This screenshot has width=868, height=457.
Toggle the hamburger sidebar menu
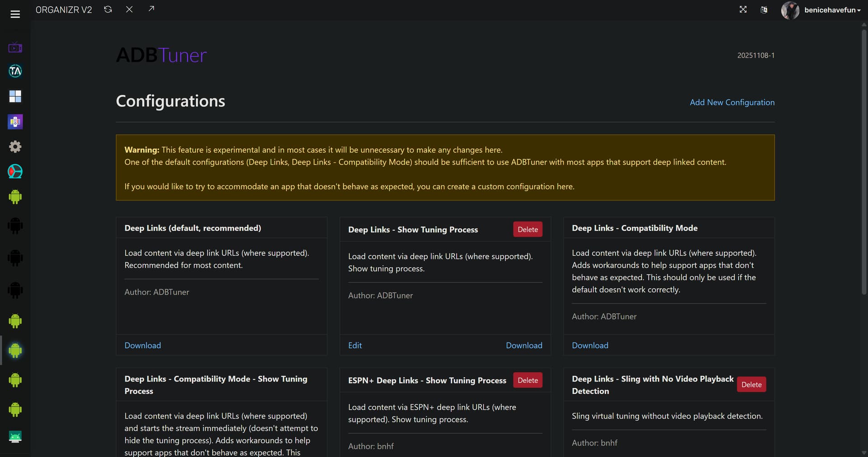click(15, 14)
